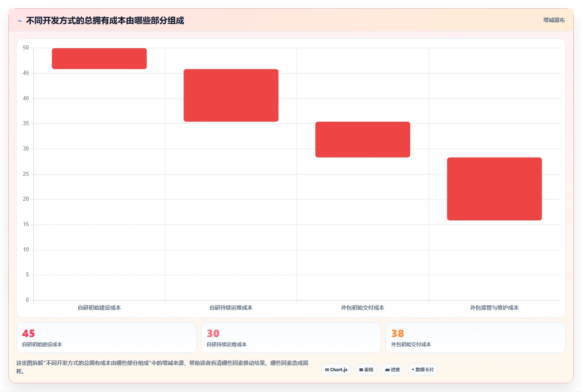Click the red bar for 外包接管与维护成本
582x392 pixels.
tap(494, 189)
